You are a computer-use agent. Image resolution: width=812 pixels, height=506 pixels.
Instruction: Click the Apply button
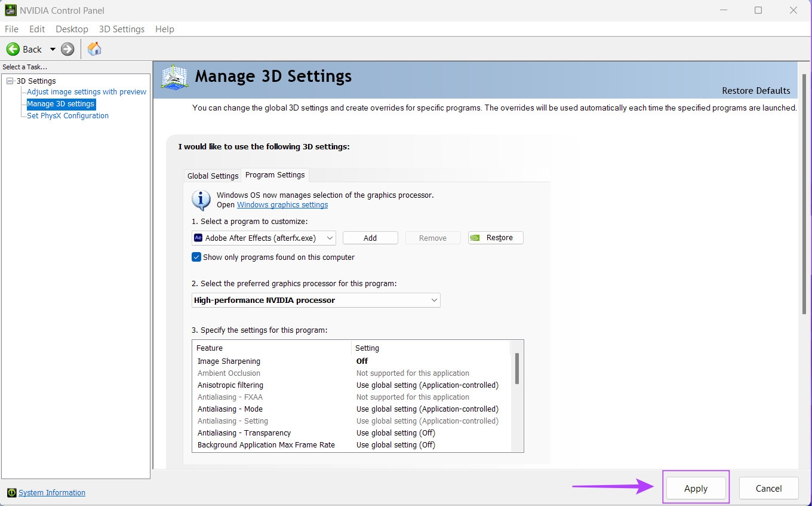(x=696, y=488)
